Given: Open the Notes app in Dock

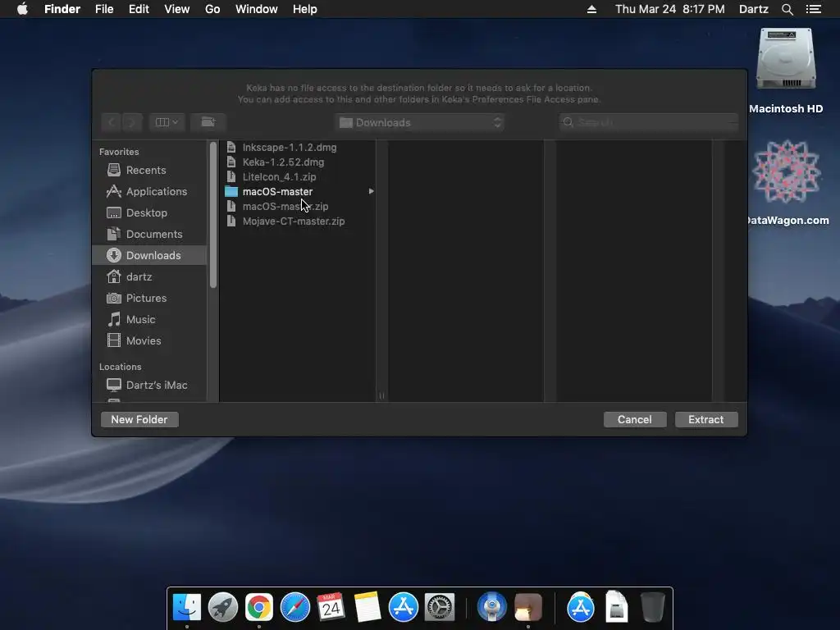Looking at the screenshot, I should click(367, 607).
